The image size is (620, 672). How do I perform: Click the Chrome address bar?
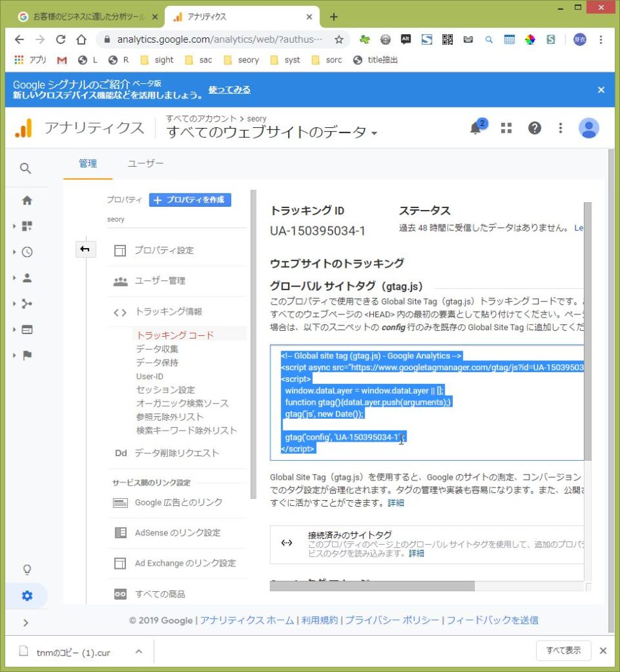219,39
